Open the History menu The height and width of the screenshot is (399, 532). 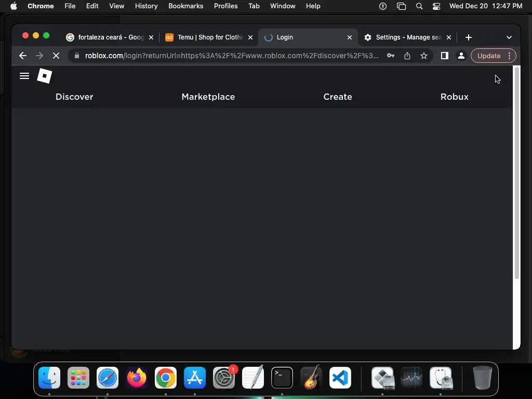click(x=146, y=6)
